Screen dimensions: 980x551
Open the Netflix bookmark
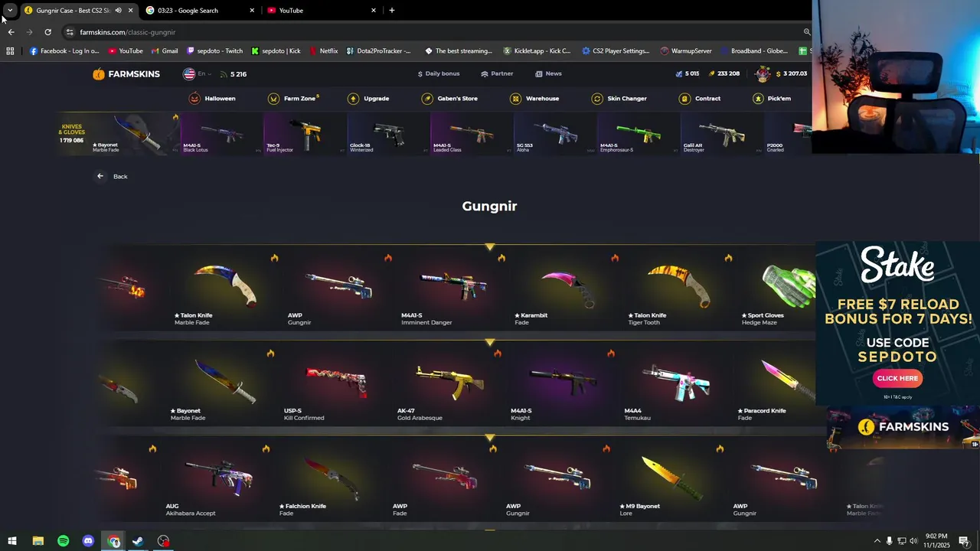click(x=324, y=51)
